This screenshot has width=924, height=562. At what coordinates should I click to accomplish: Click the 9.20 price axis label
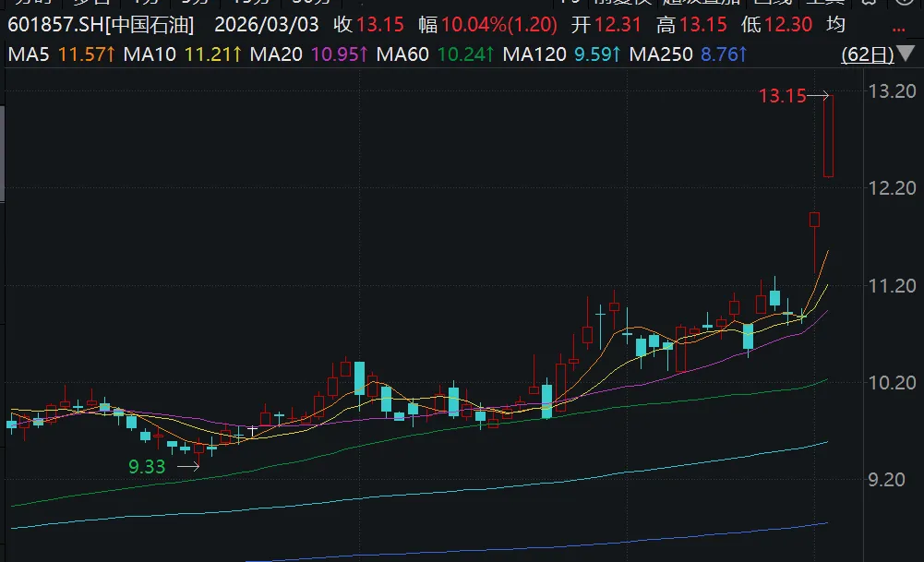click(886, 480)
